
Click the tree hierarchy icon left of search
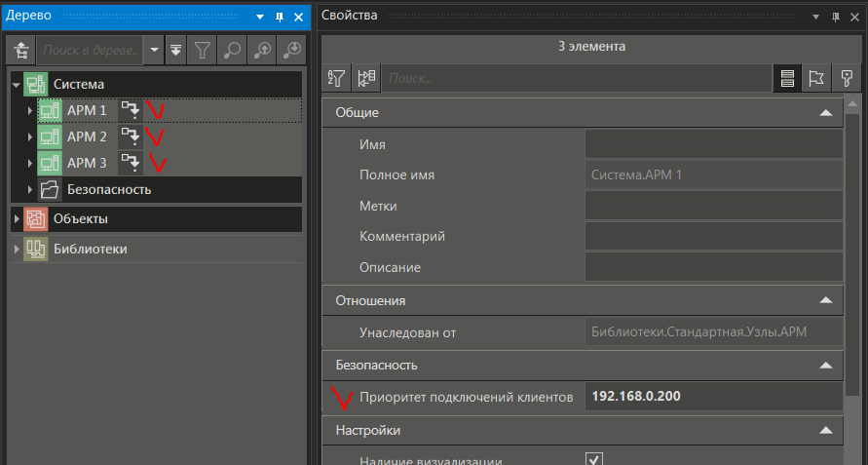[22, 50]
